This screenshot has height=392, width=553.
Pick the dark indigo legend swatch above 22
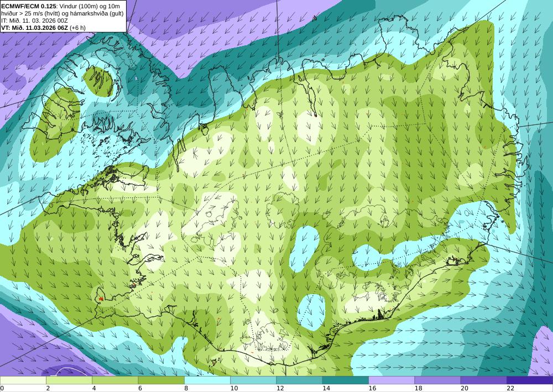[530, 380]
